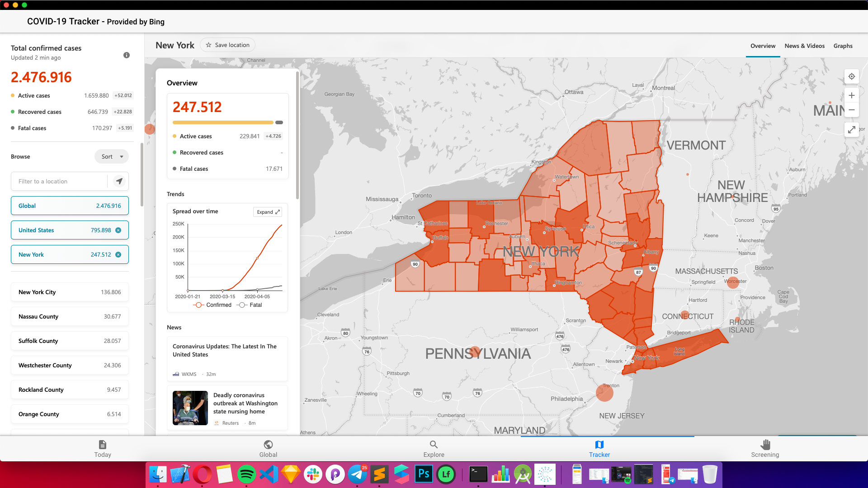The height and width of the screenshot is (488, 868).
Task: Click the Active cases row in the Overview card
Action: click(227, 136)
